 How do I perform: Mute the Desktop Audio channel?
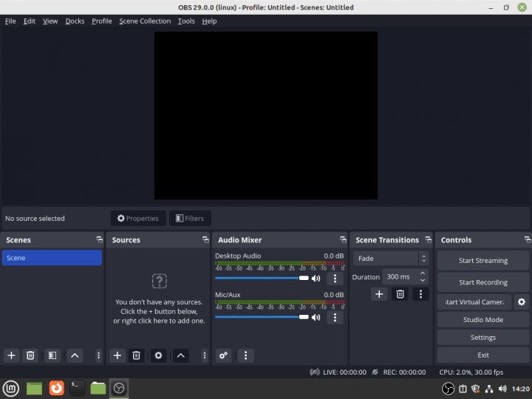point(316,279)
